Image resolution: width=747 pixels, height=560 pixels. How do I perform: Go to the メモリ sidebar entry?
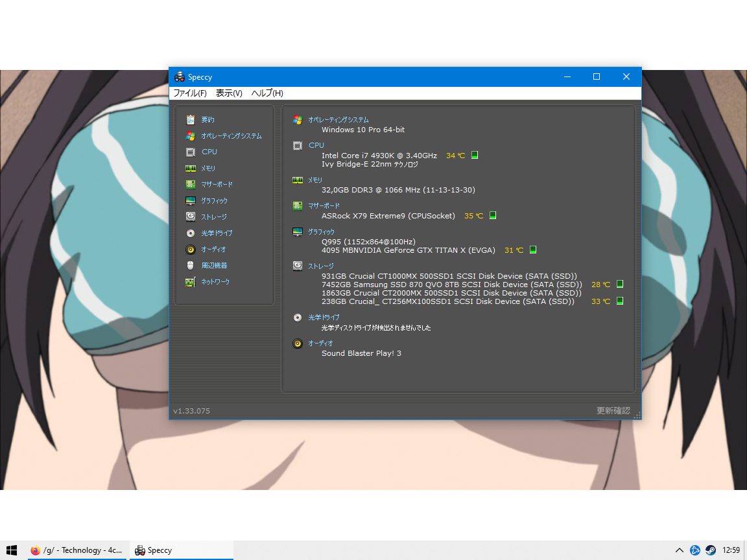point(208,168)
